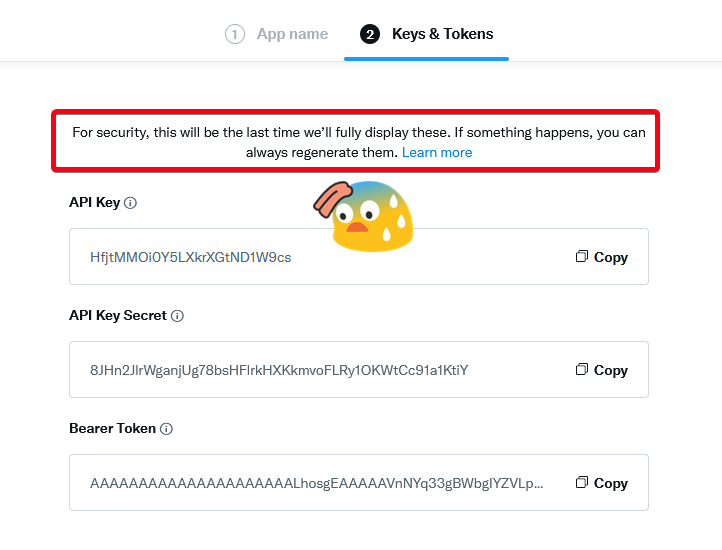Click the step 1 circle icon
The image size is (722, 550).
click(x=235, y=34)
